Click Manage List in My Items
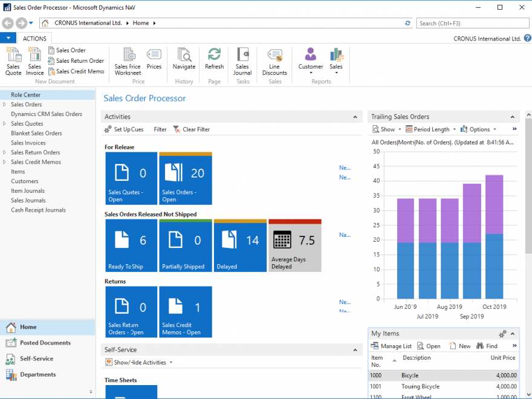Screen dimensions: 532x399 391,346
